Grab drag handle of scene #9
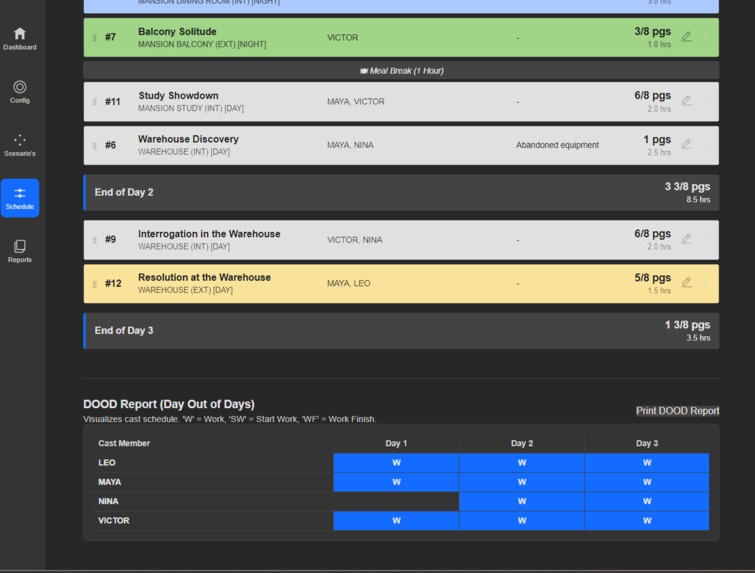 (95, 240)
